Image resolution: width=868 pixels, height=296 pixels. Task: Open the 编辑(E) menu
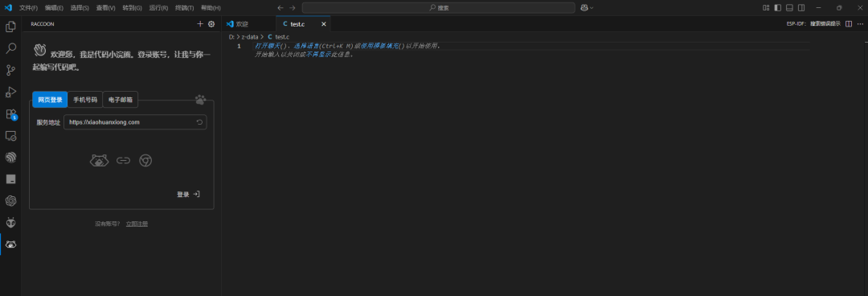pos(55,8)
